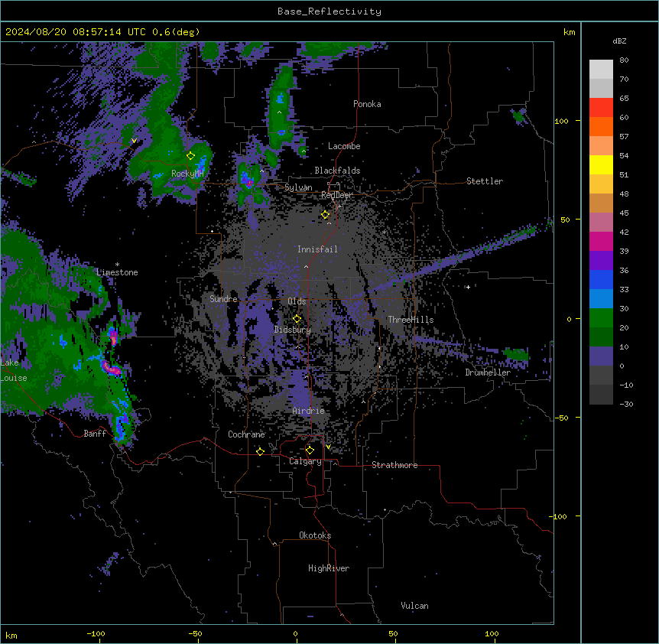The width and height of the screenshot is (659, 644).
Task: Click the -100 tick on the right axis
Action: coord(558,516)
